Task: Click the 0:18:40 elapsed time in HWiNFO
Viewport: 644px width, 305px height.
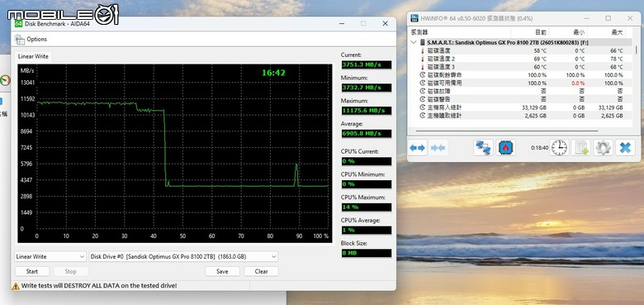Action: [x=539, y=148]
